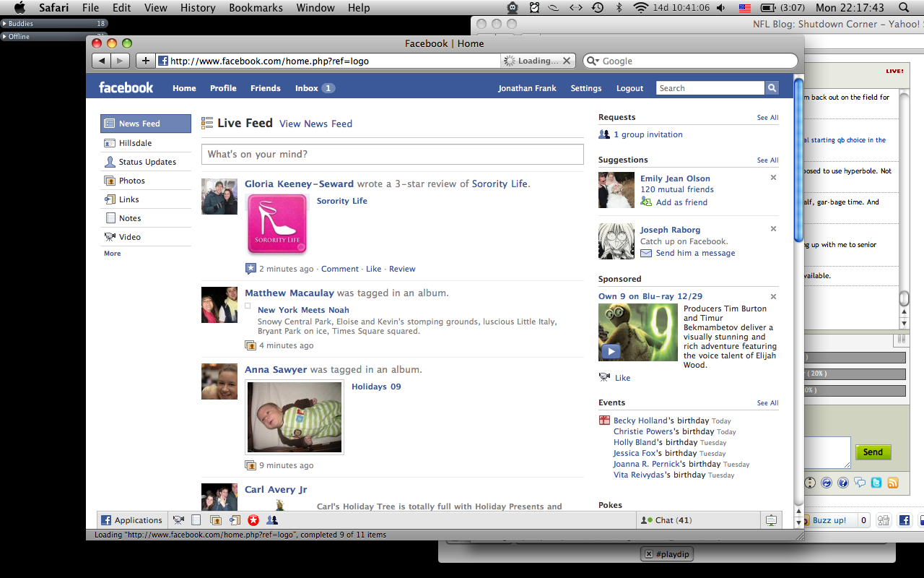Open the notifications icon beside the Chat bar
924x578 pixels.
pyautogui.click(x=771, y=520)
